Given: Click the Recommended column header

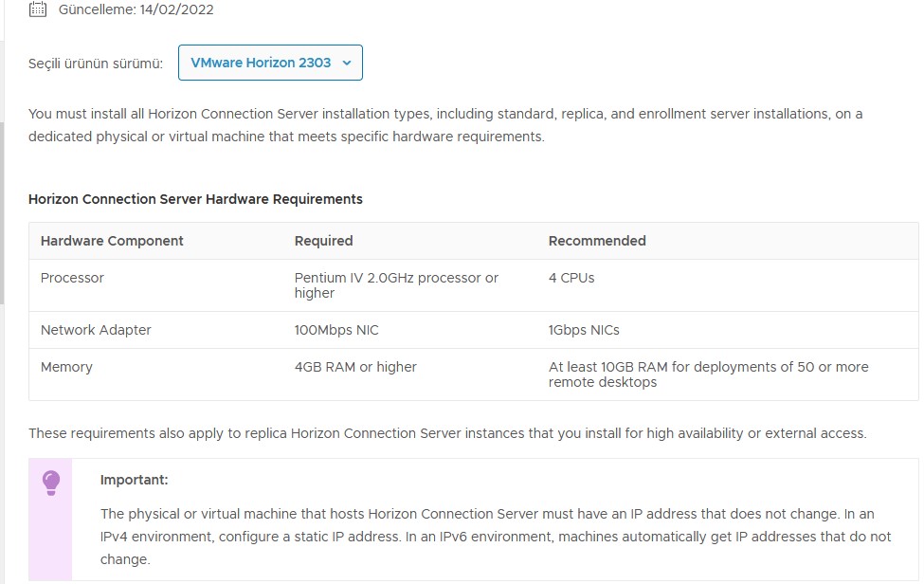Looking at the screenshot, I should tap(597, 241).
